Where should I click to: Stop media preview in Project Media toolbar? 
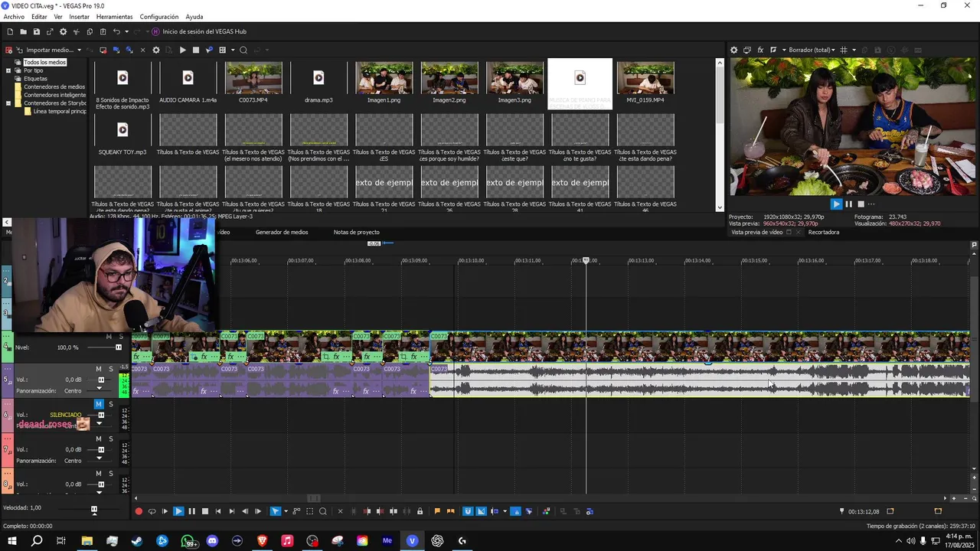point(195,50)
